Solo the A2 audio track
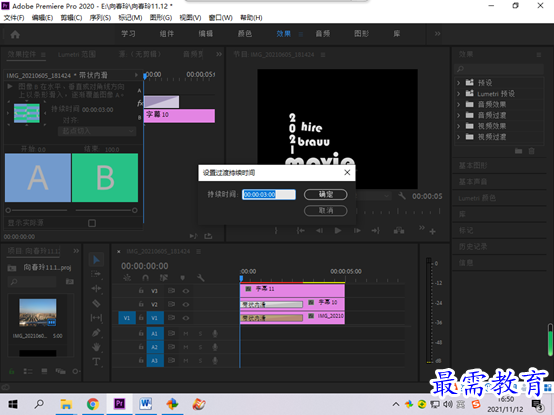This screenshot has height=415, width=554. [x=200, y=347]
